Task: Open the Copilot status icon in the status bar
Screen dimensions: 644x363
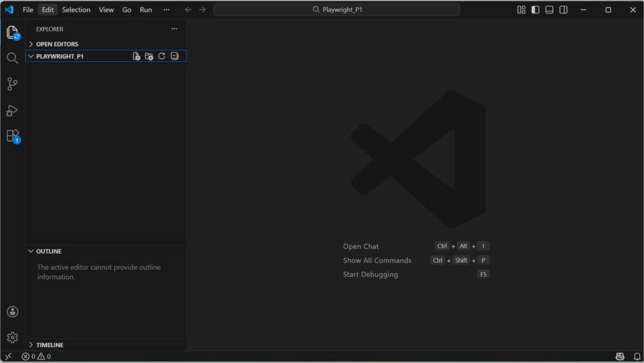Action: [x=620, y=356]
